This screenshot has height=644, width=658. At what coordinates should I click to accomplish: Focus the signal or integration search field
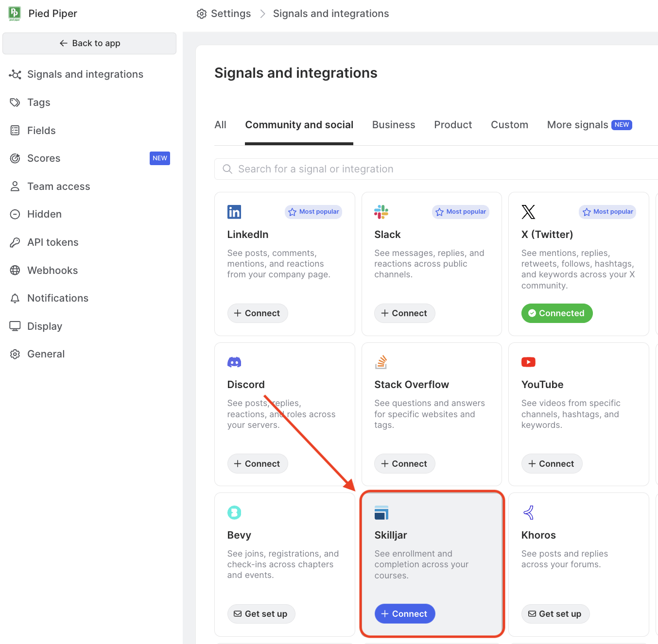click(436, 169)
